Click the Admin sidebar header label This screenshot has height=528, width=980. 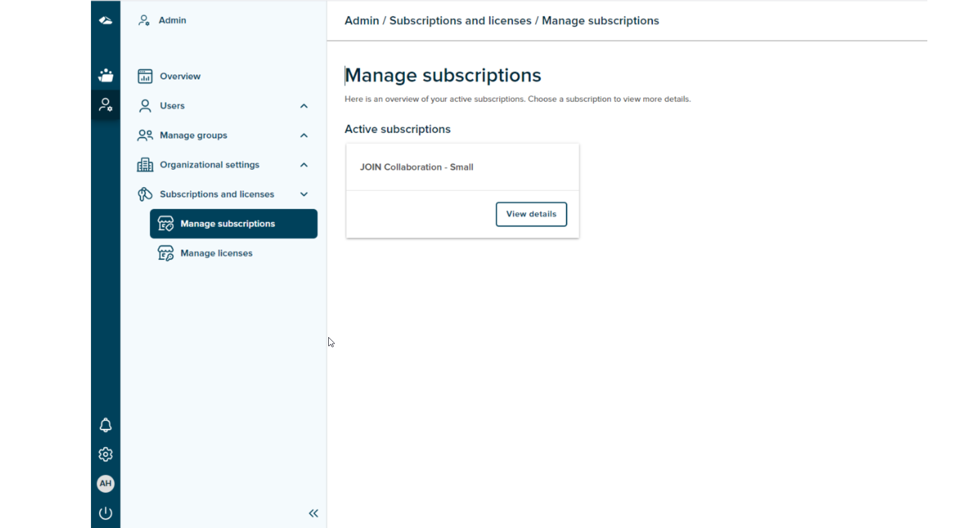(x=172, y=20)
